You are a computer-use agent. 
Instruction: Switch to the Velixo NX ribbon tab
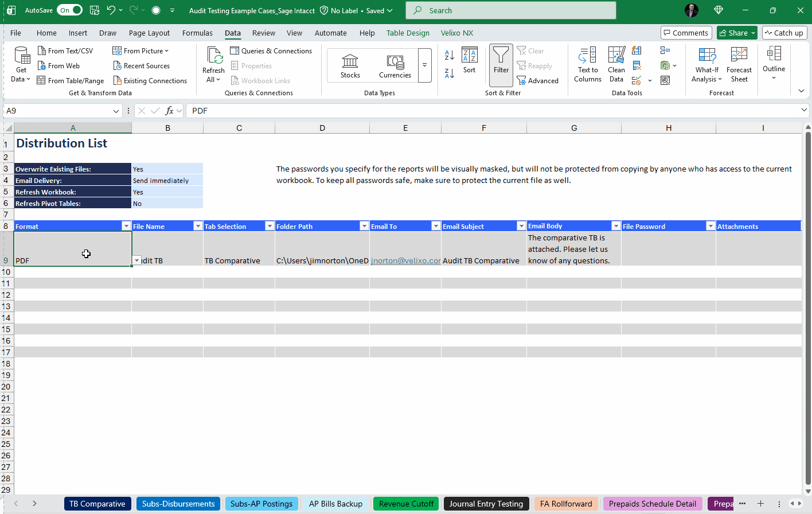[x=456, y=33]
